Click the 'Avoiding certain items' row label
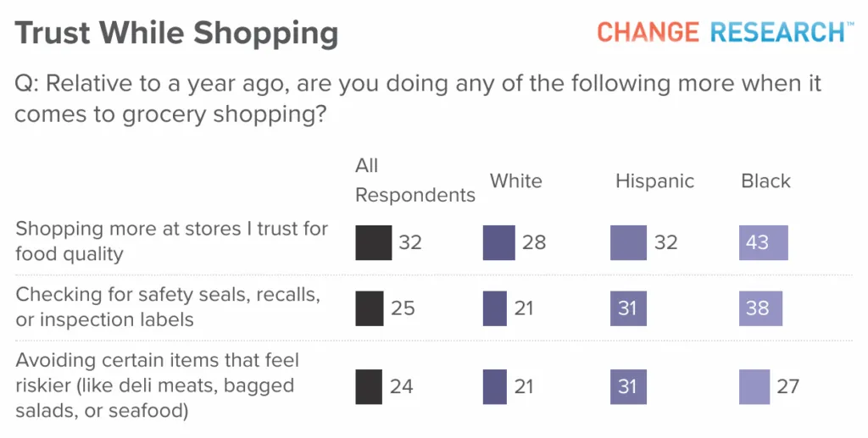This screenshot has width=868, height=438. click(157, 385)
